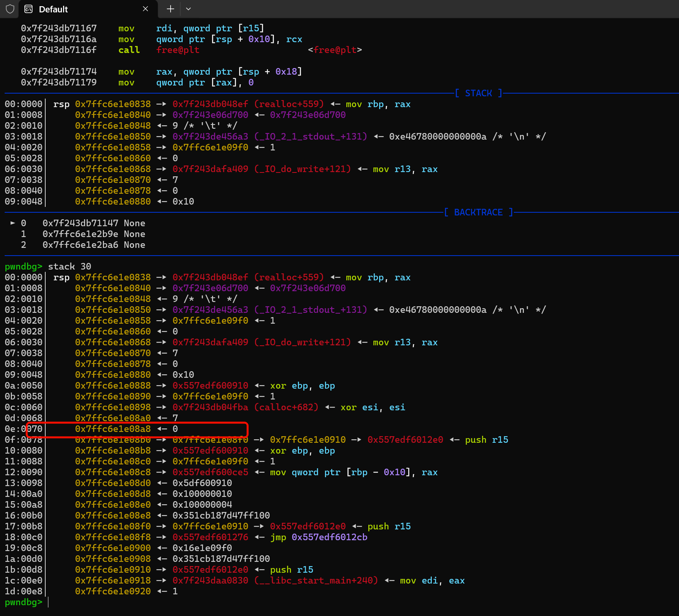
Task: Expand the profile list dropdown chevron
Action: 188,9
